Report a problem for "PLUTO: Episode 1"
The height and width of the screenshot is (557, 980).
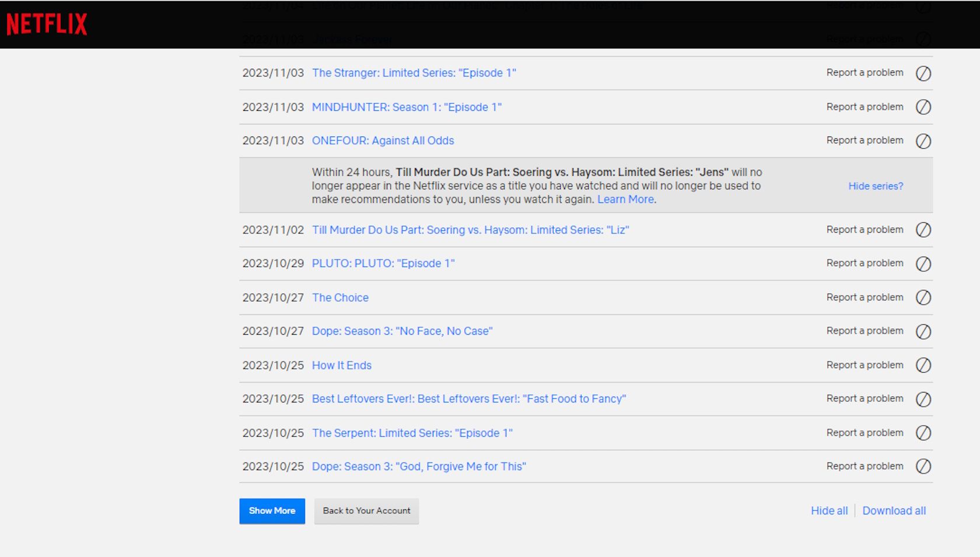pos(864,263)
